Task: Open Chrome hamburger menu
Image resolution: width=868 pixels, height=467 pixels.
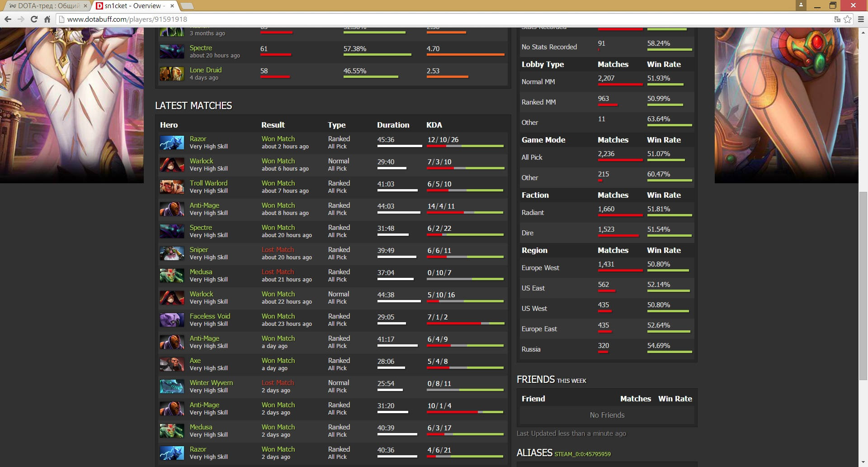Action: (x=861, y=19)
